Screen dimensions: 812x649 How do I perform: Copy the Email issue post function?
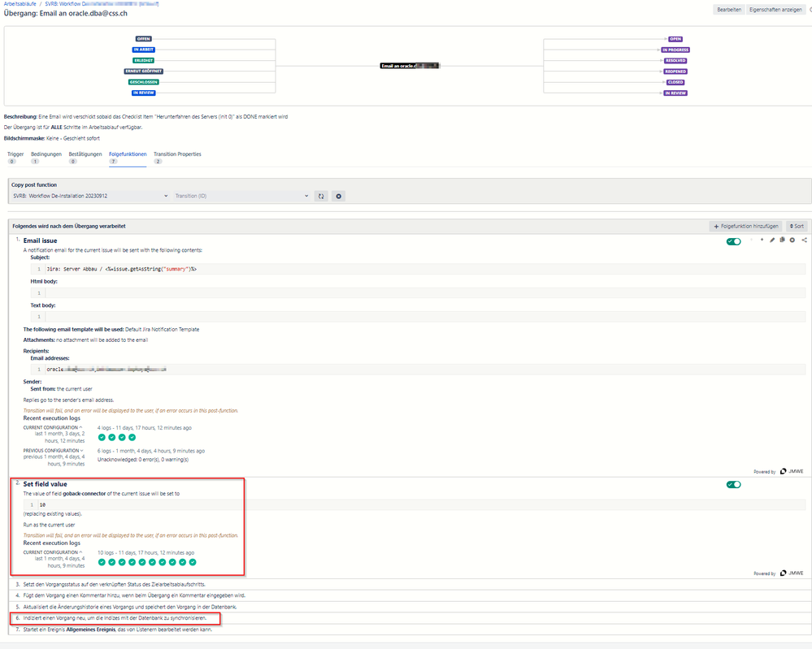pyautogui.click(x=783, y=240)
